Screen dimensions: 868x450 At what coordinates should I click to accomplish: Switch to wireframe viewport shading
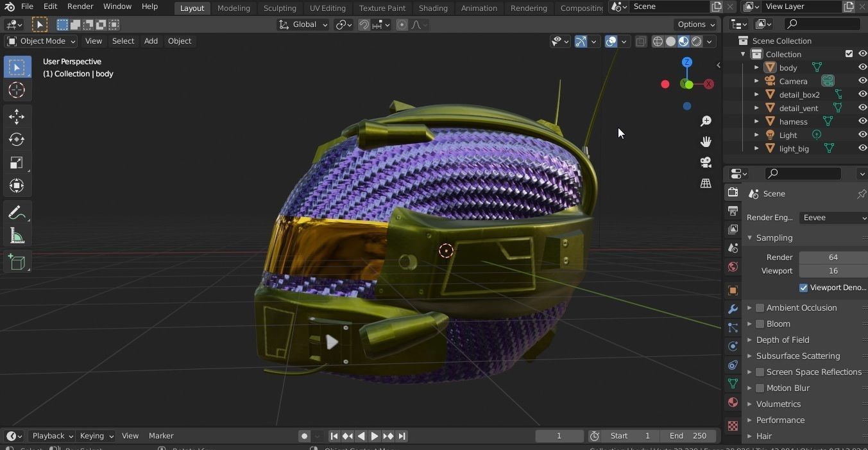coord(658,41)
